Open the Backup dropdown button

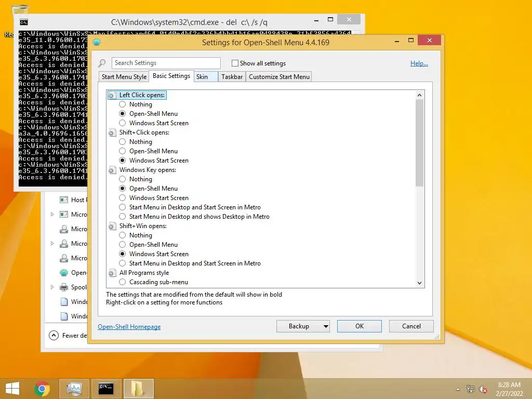[x=303, y=326]
